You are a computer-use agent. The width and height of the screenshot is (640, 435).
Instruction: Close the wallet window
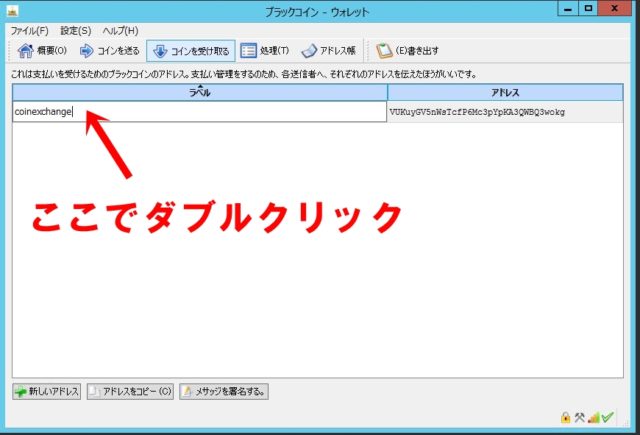pos(614,9)
